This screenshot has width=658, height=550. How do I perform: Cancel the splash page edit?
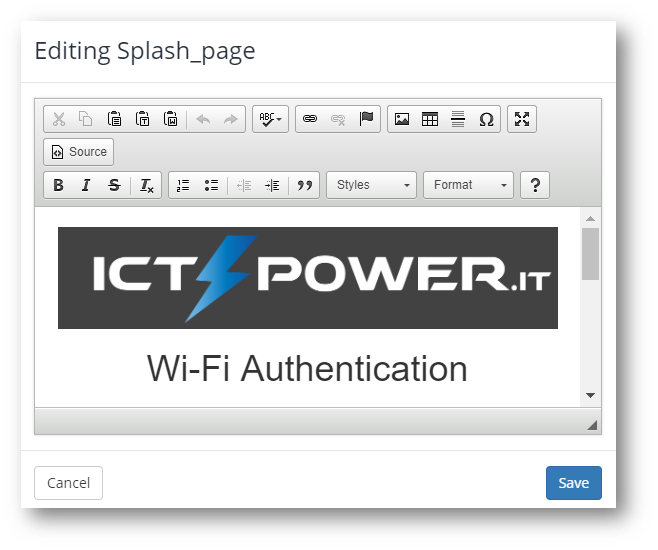click(68, 483)
